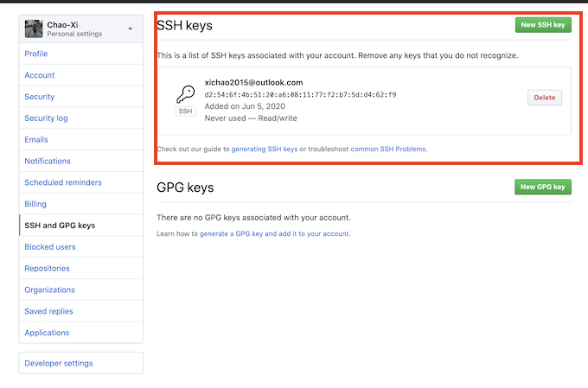Image resolution: width=588 pixels, height=388 pixels.
Task: Open the Security log page
Action: (47, 118)
